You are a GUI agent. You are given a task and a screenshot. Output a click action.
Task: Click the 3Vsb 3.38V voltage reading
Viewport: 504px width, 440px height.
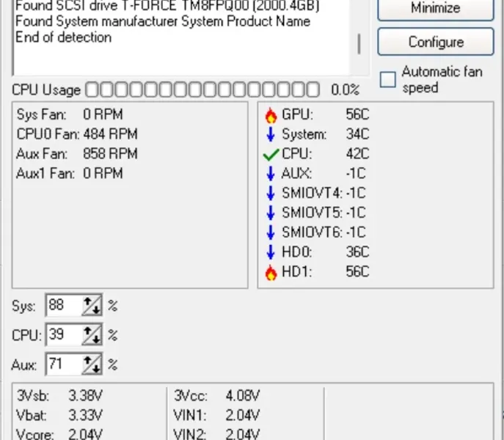(59, 395)
